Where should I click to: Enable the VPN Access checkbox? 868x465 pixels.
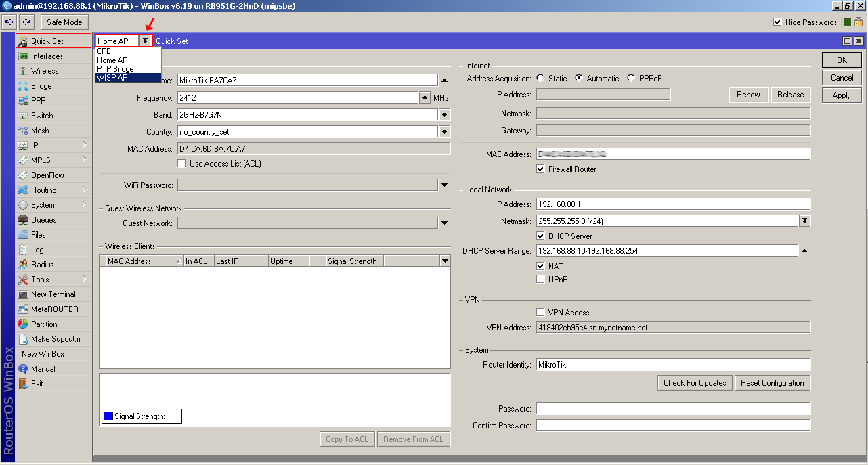tap(540, 312)
